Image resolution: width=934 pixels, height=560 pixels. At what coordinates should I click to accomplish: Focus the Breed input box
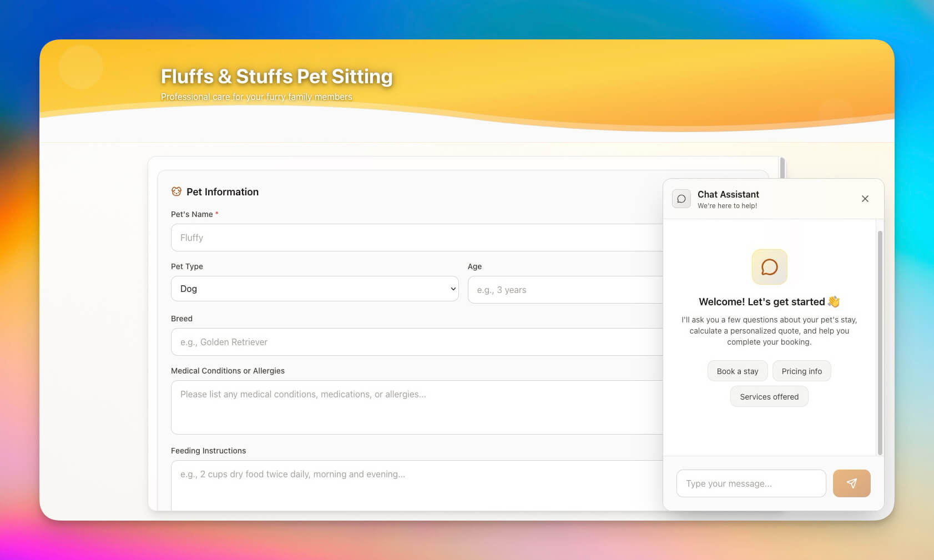(416, 342)
